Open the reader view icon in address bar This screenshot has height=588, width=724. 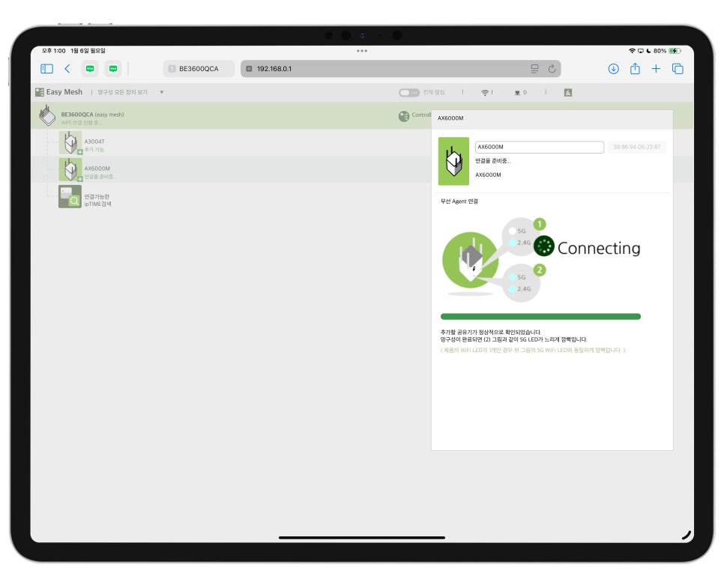pos(534,69)
